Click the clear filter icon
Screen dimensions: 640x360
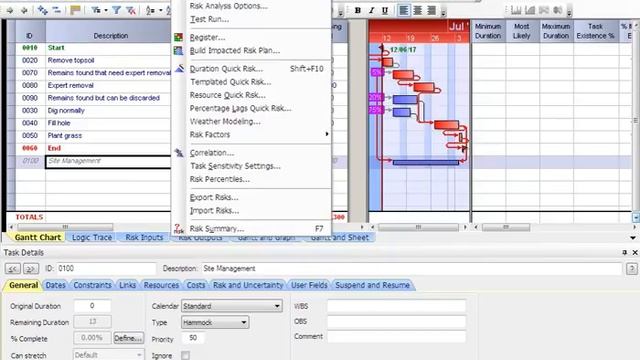point(131,10)
